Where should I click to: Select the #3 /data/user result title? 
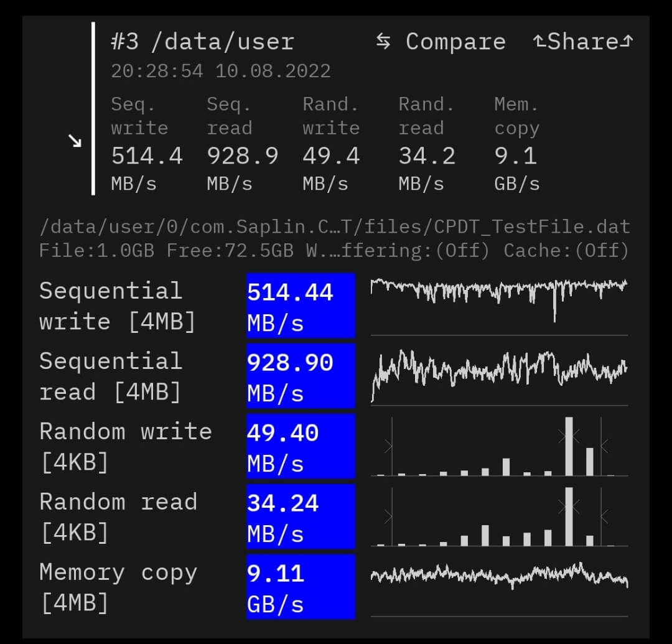[x=202, y=42]
